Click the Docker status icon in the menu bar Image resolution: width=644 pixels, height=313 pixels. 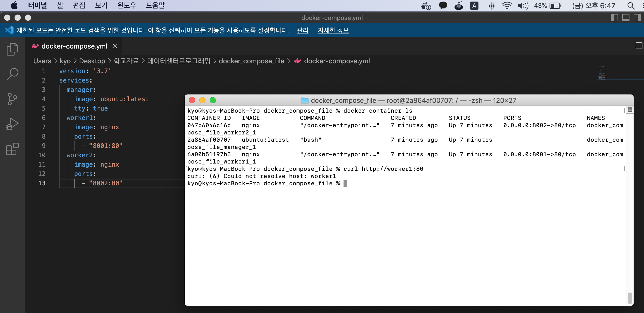point(426,5)
